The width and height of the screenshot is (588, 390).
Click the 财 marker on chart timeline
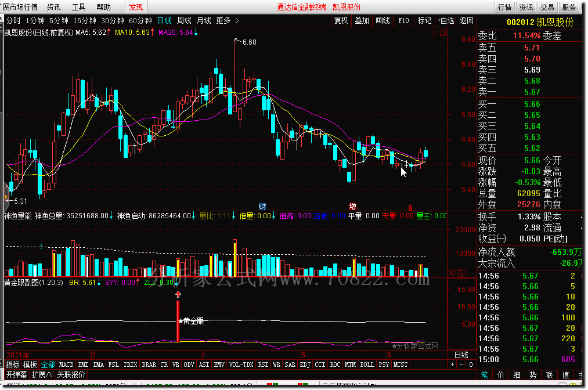pos(262,206)
